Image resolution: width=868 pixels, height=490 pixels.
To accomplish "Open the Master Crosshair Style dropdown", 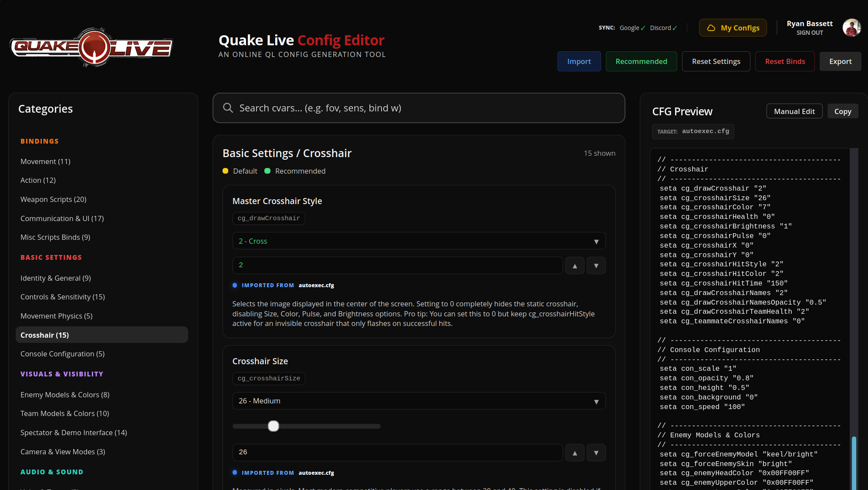I will (419, 241).
